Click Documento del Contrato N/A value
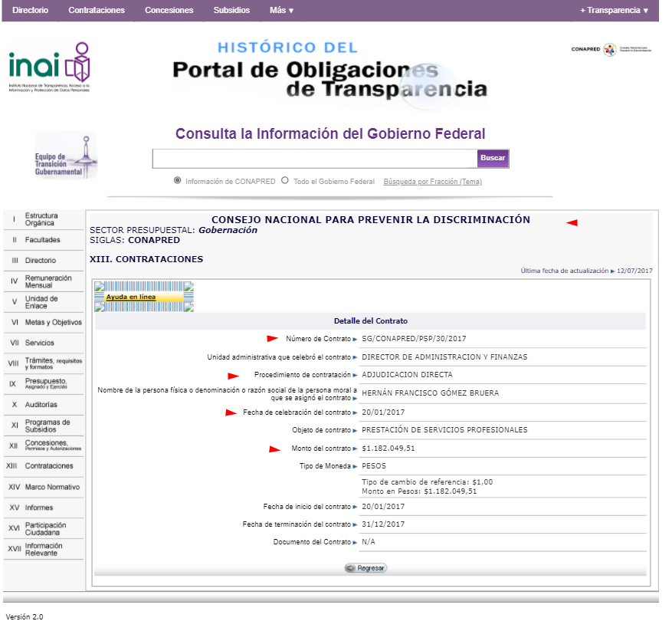 click(368, 542)
